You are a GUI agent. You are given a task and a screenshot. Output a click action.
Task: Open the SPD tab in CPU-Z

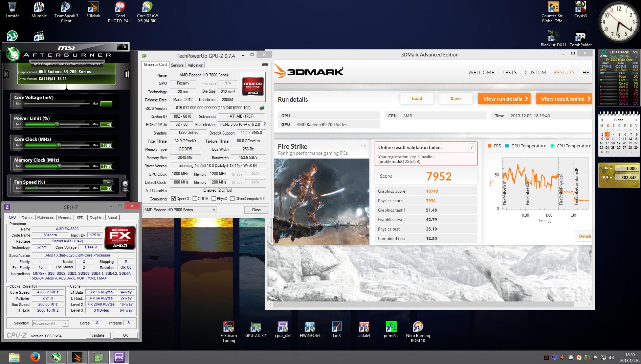(x=80, y=218)
